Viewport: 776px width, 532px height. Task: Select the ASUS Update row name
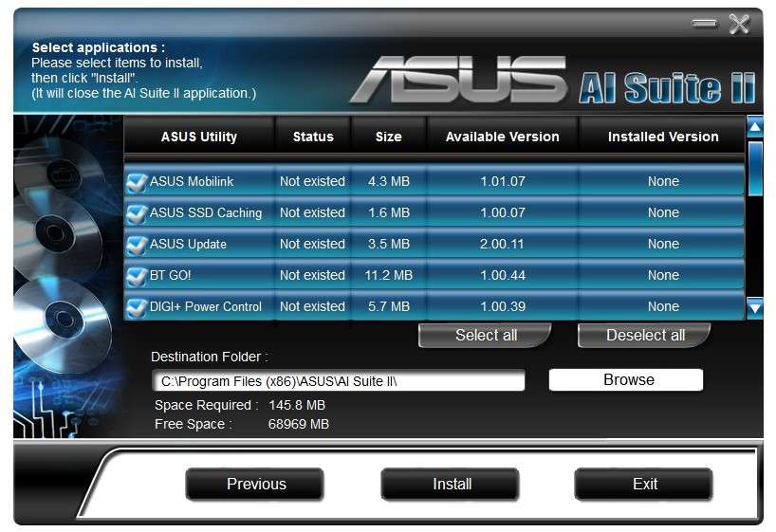[188, 244]
